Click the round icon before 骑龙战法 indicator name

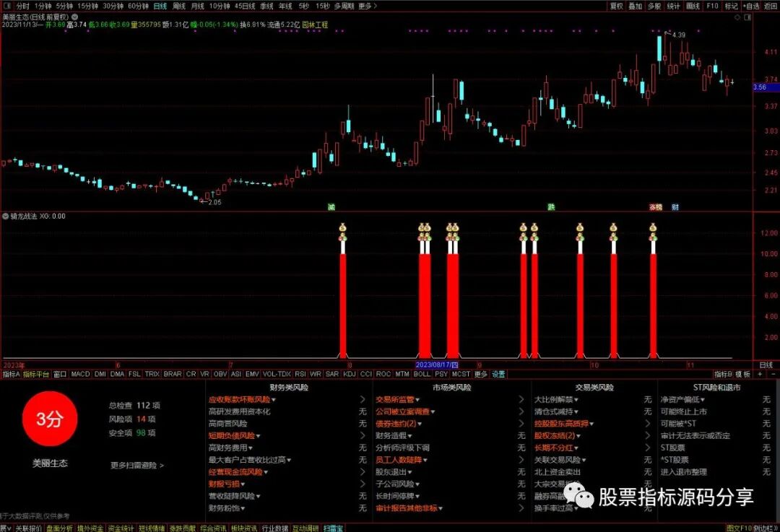[6, 217]
